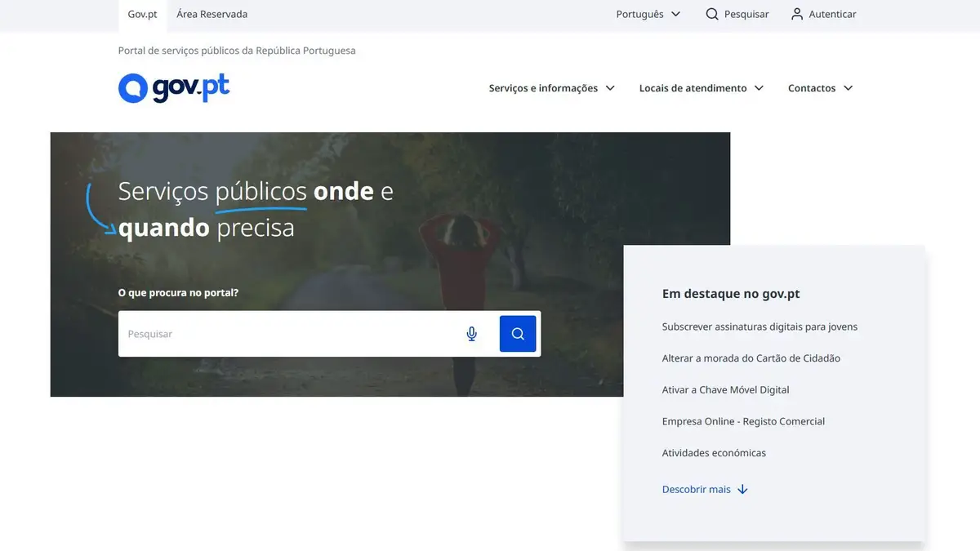The image size is (980, 551).
Task: Click the 'Serviços públicos onde e quando precisa' headline
Action: pos(256,209)
